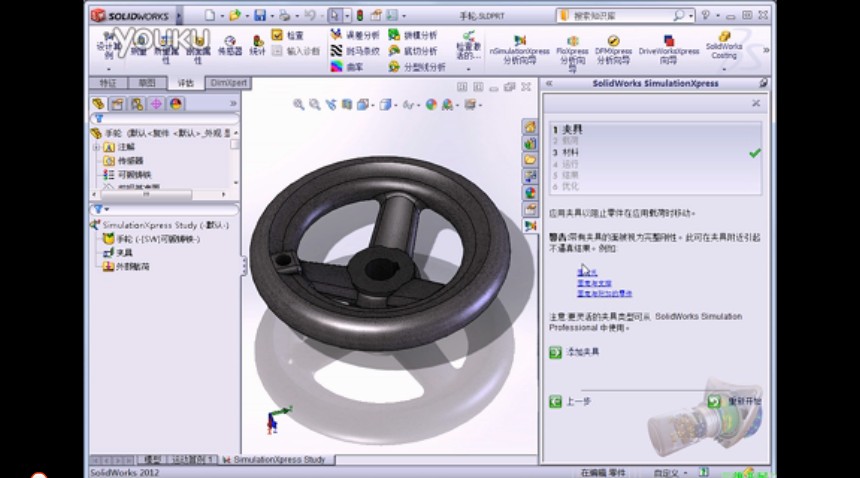
Task: Click in the knowledge base search field
Action: (620, 16)
